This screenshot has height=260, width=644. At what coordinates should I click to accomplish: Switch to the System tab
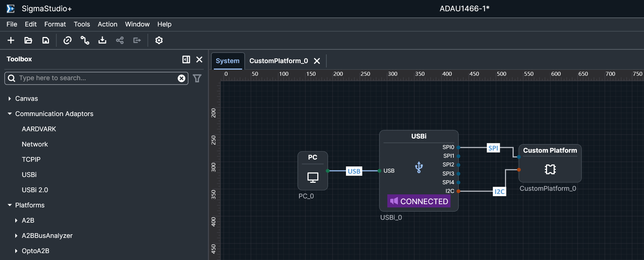coord(228,61)
